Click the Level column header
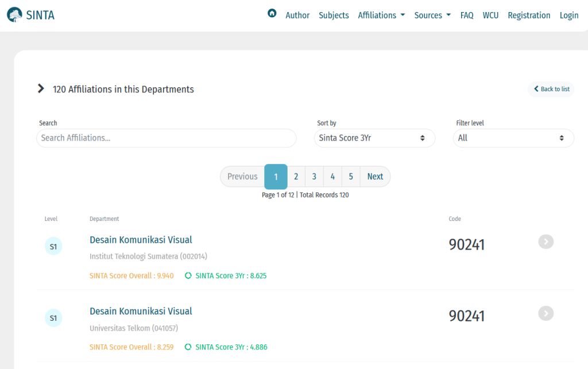The width and height of the screenshot is (588, 369). coord(51,219)
